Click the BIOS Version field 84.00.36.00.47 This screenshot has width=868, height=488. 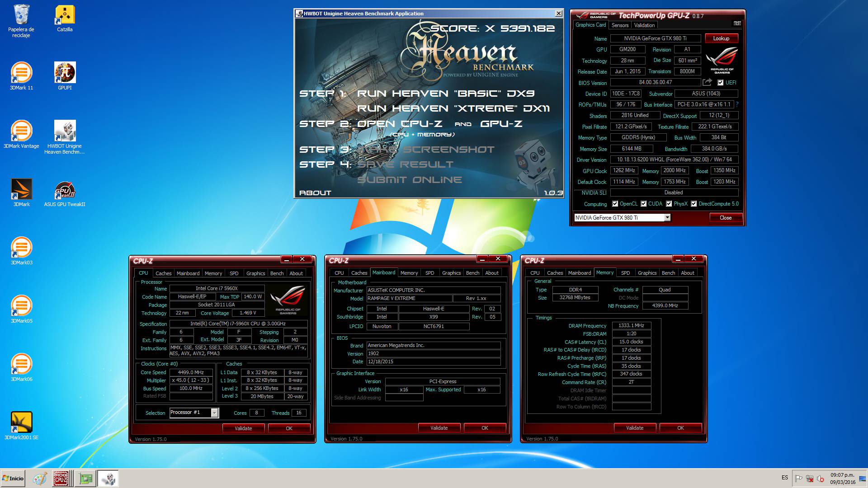tap(655, 82)
